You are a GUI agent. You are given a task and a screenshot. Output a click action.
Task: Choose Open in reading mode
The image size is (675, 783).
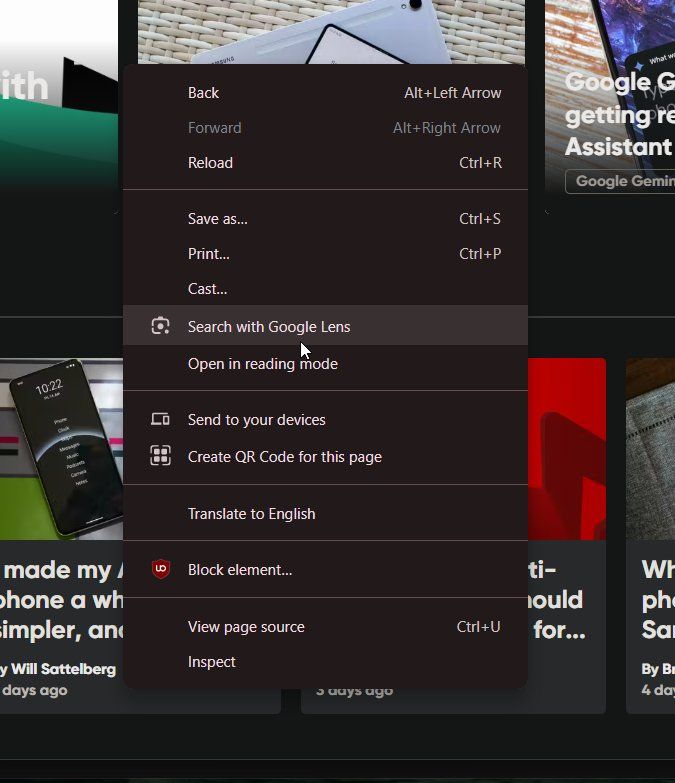click(x=325, y=364)
